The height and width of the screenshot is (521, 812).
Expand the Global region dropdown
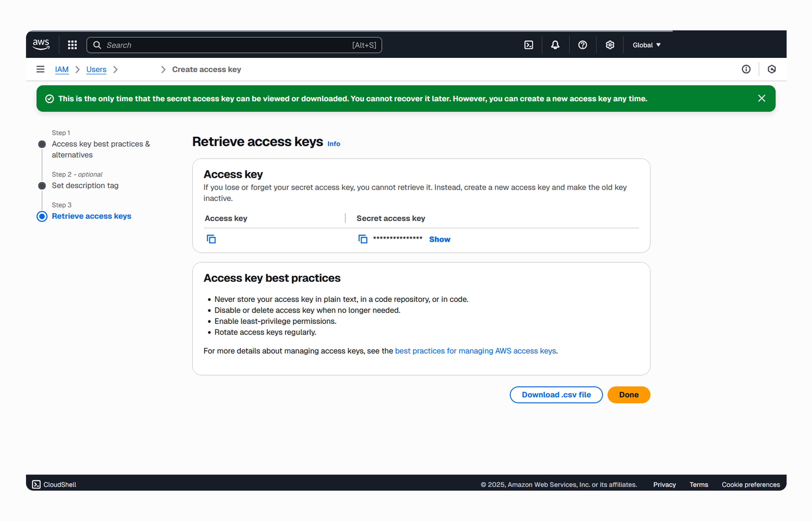coord(647,45)
